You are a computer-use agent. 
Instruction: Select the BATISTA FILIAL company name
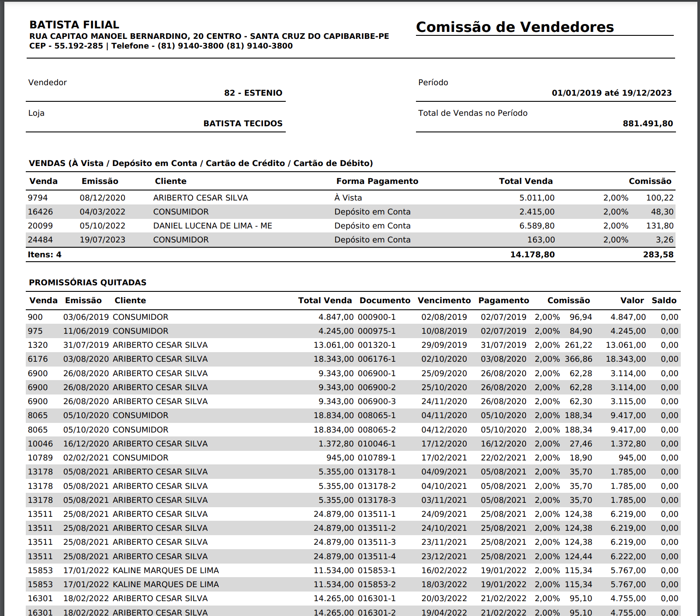point(74,25)
